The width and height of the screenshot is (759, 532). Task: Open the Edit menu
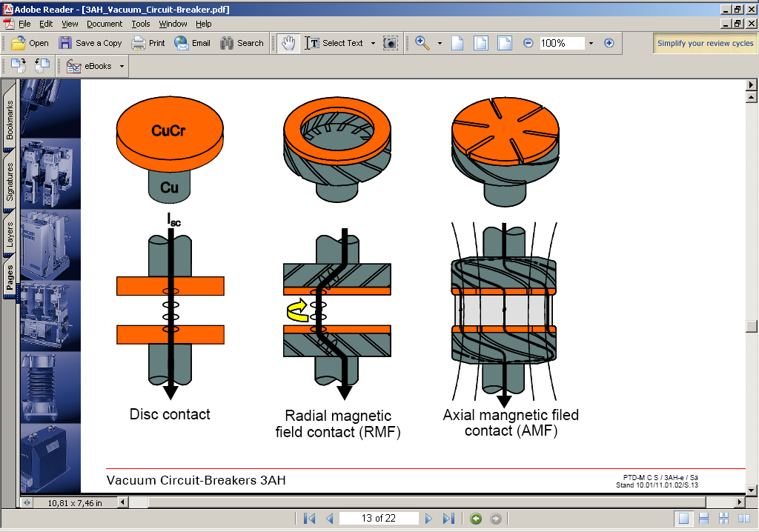[x=46, y=24]
